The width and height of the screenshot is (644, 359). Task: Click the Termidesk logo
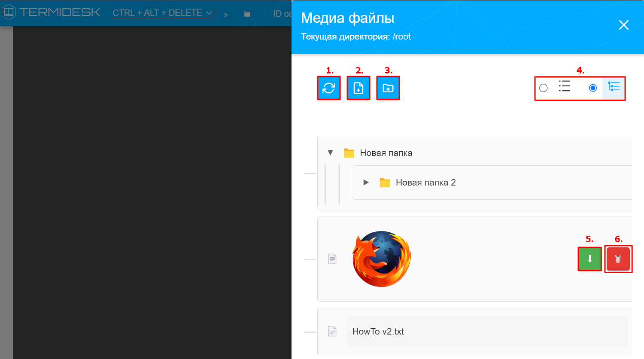pos(52,12)
